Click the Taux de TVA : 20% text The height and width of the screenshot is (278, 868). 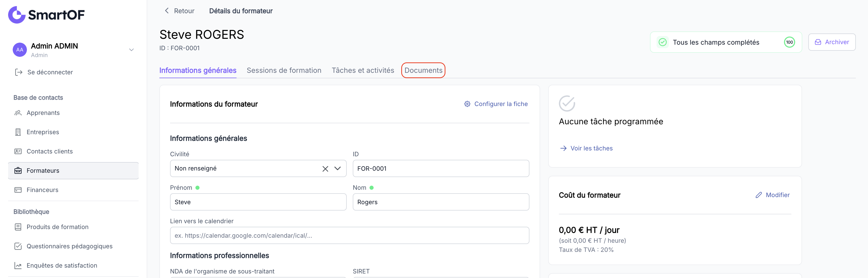pos(586,250)
